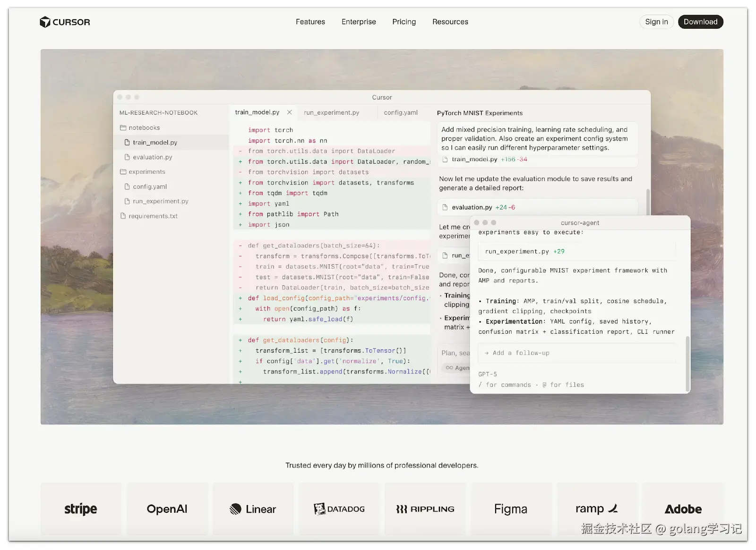Click the Download button
Image resolution: width=756 pixels, height=550 pixels.
(x=700, y=22)
